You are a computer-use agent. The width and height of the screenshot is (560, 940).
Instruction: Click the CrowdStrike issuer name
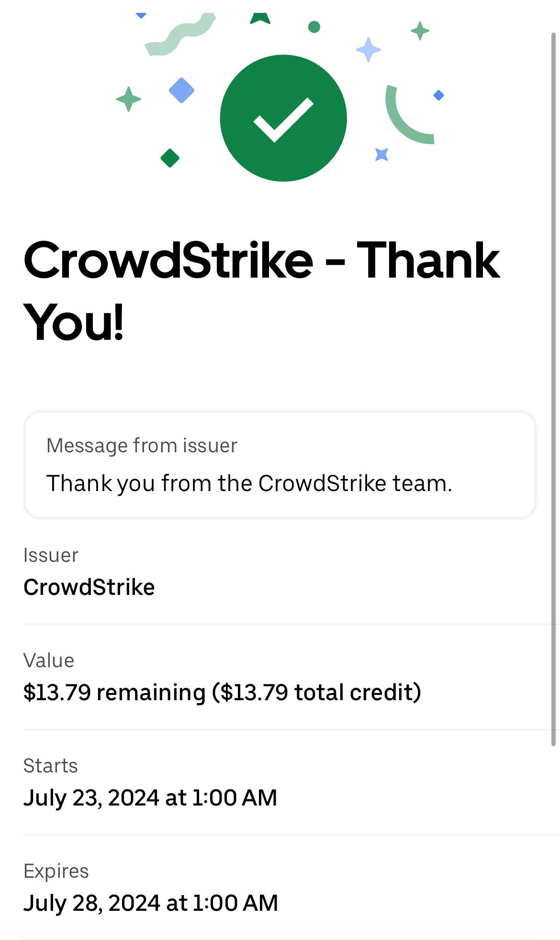(x=89, y=587)
